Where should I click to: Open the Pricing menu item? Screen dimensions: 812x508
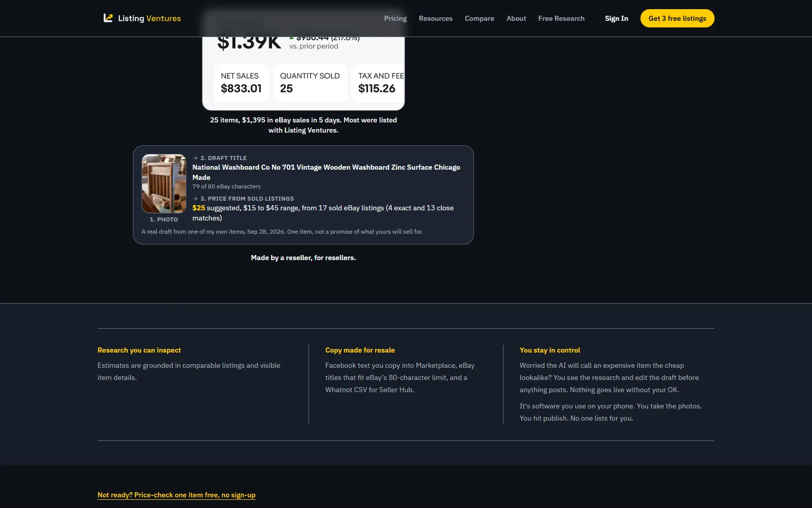[x=395, y=18]
